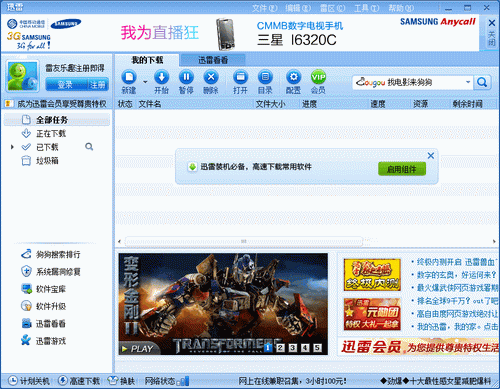This screenshot has width=500, height=389.
Task: Click the green 启用组件 button
Action: (x=402, y=169)
